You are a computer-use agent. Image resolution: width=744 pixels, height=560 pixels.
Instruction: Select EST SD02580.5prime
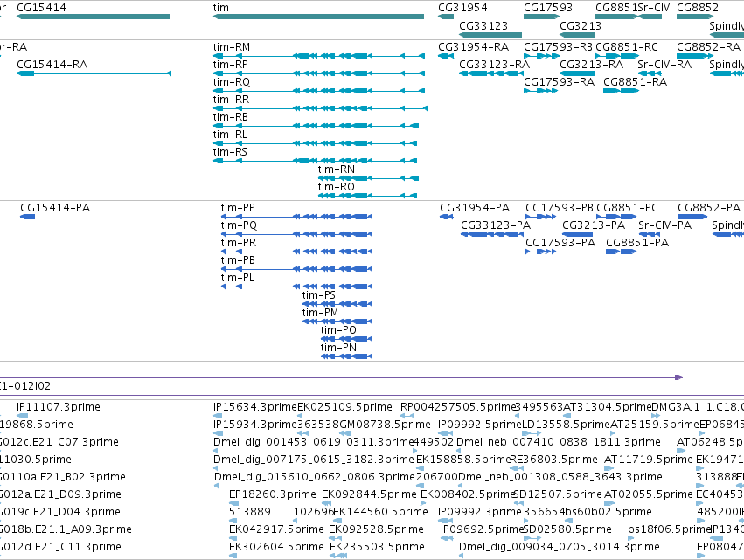click(x=532, y=538)
